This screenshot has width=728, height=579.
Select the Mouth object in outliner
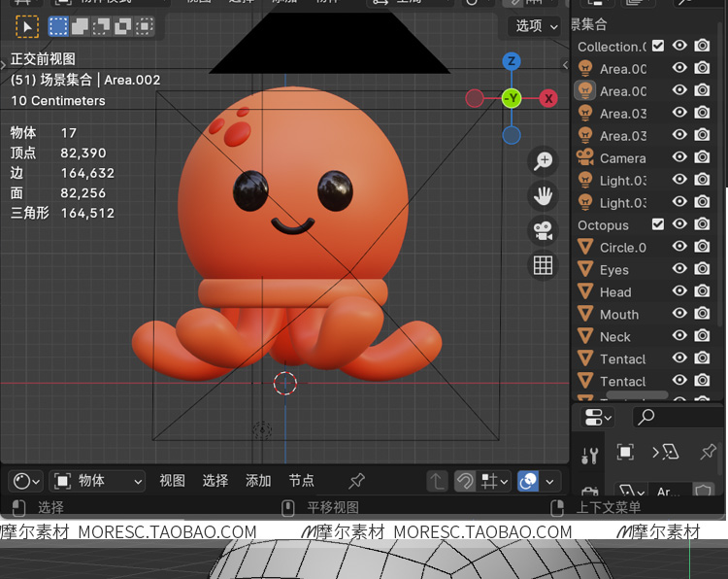point(618,315)
